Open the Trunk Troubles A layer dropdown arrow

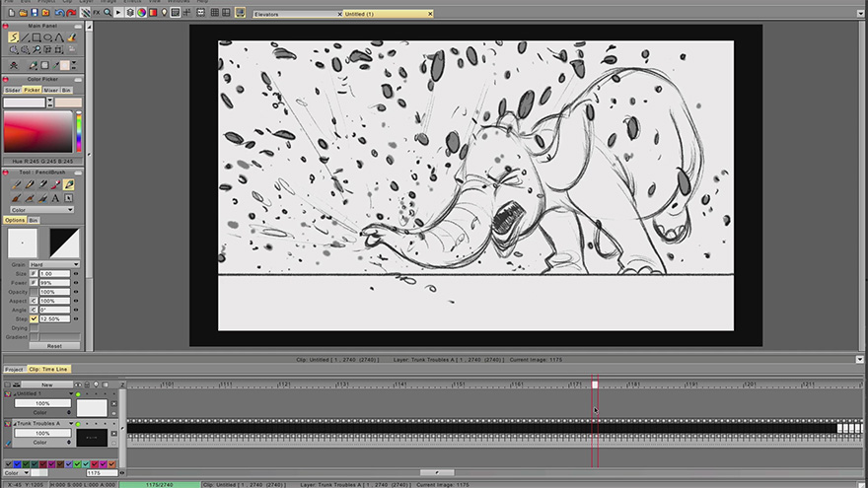coord(71,424)
